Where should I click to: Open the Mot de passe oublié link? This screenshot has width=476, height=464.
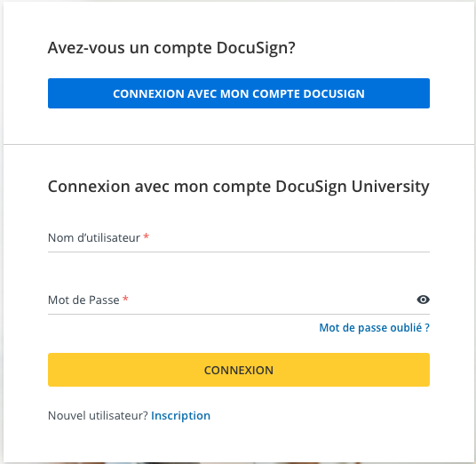coord(374,328)
